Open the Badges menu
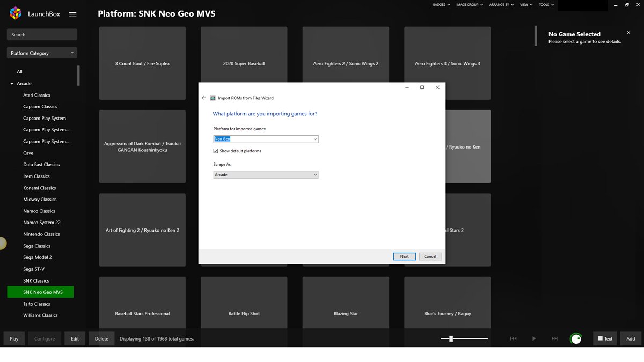Viewport: 644px width, 362px height. [441, 5]
